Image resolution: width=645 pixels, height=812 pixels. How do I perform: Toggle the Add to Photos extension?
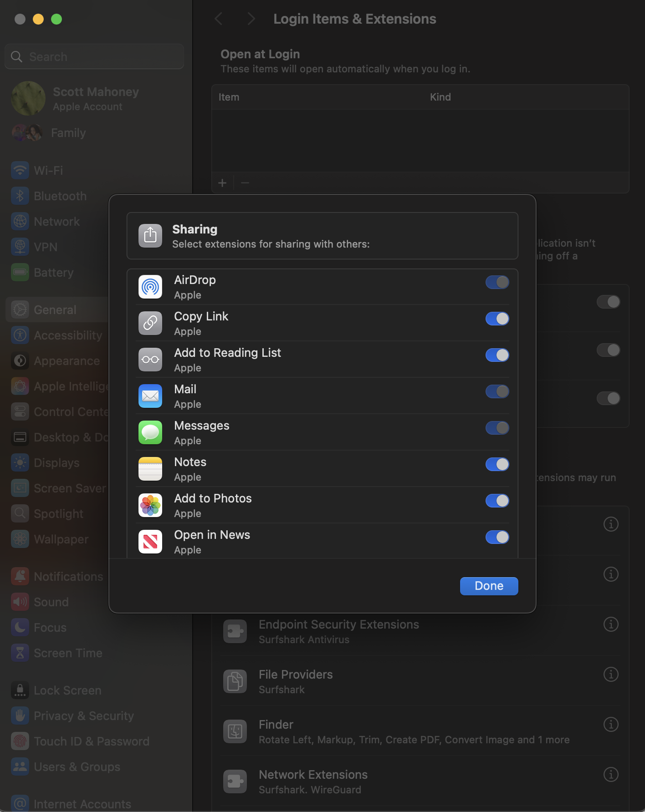pyautogui.click(x=497, y=501)
